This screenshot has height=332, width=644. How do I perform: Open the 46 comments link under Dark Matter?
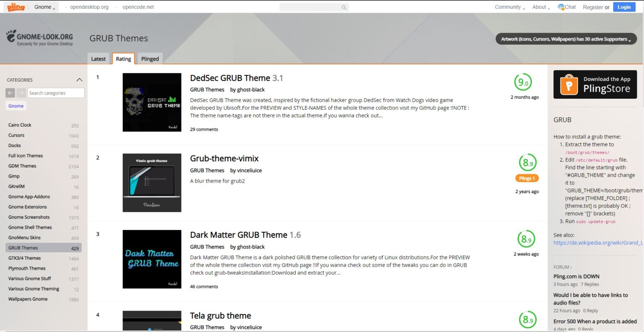[x=204, y=287]
